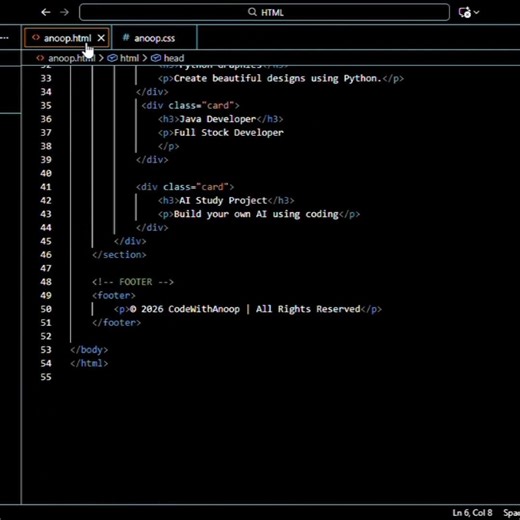Click the Ln 6, Col 8 status indicator
The height and width of the screenshot is (520, 520).
[x=472, y=512]
